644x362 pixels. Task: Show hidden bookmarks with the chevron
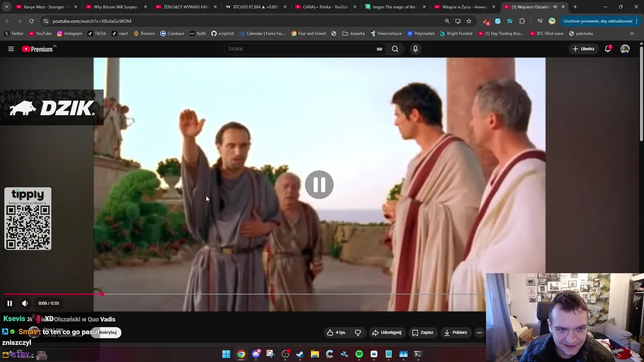coord(632,34)
